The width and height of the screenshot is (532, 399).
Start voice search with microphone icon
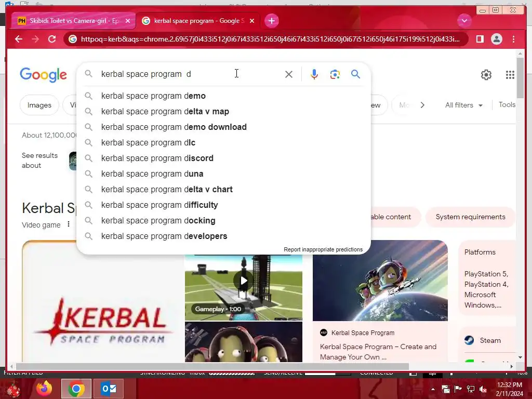(x=314, y=74)
